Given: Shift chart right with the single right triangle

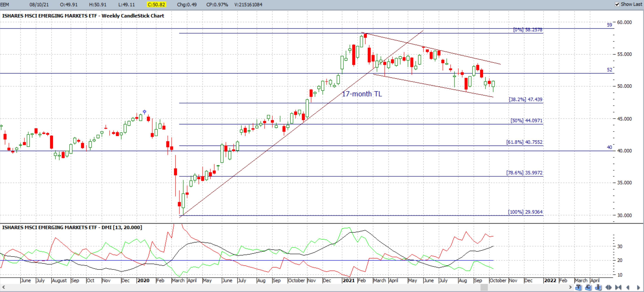Looking at the screenshot, I should tap(638, 287).
